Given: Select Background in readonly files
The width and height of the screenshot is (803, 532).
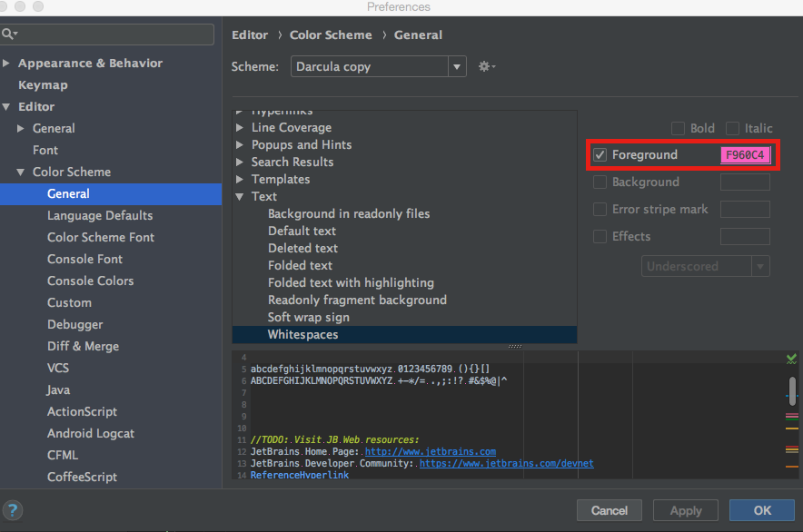Looking at the screenshot, I should [349, 213].
